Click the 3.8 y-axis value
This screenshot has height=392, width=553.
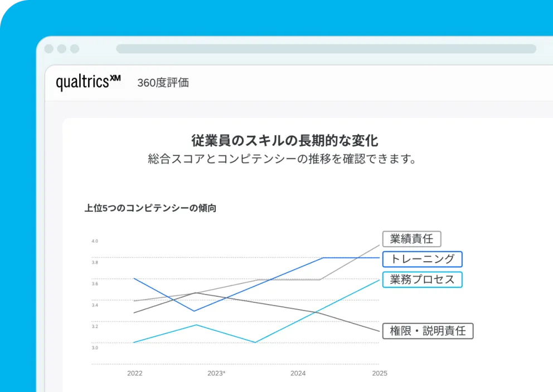[x=95, y=262]
